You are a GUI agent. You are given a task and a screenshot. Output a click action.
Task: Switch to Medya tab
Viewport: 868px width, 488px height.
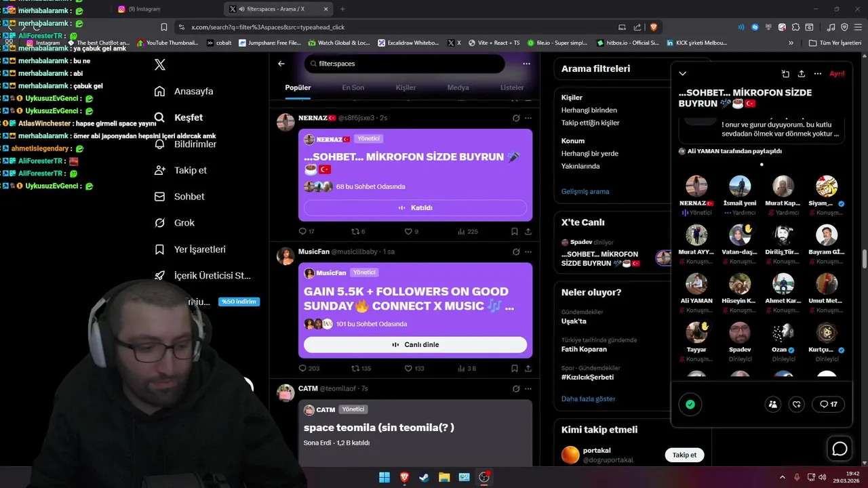coord(458,88)
